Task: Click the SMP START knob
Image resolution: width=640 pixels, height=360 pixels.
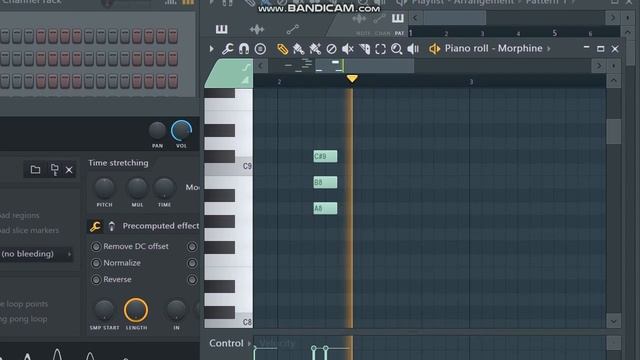Action: (104, 310)
